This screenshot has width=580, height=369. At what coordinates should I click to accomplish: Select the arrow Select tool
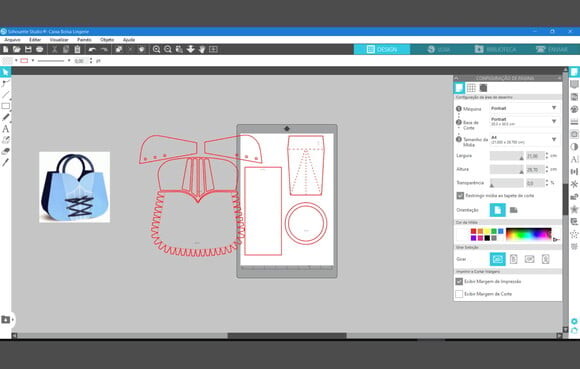coord(6,72)
